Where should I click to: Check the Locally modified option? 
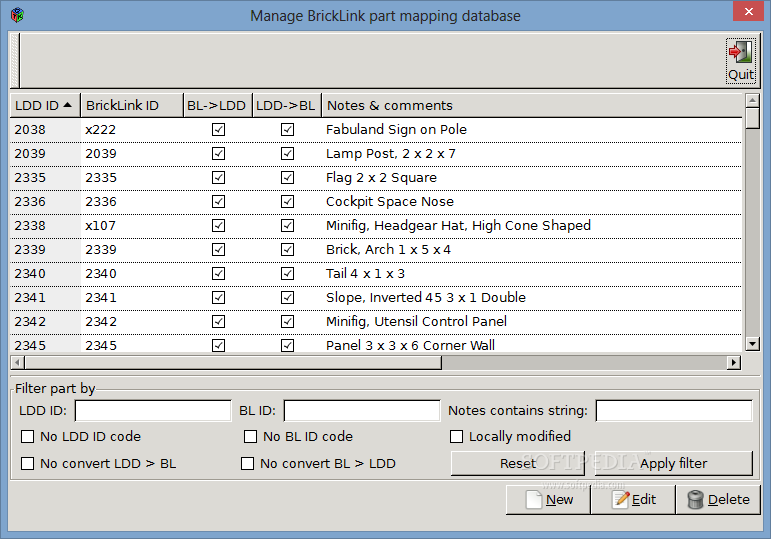(x=456, y=436)
